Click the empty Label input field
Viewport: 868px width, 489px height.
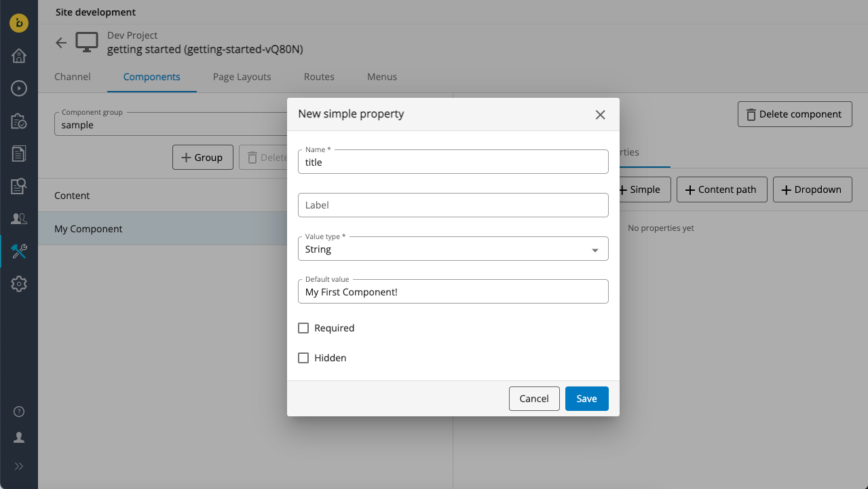(453, 205)
